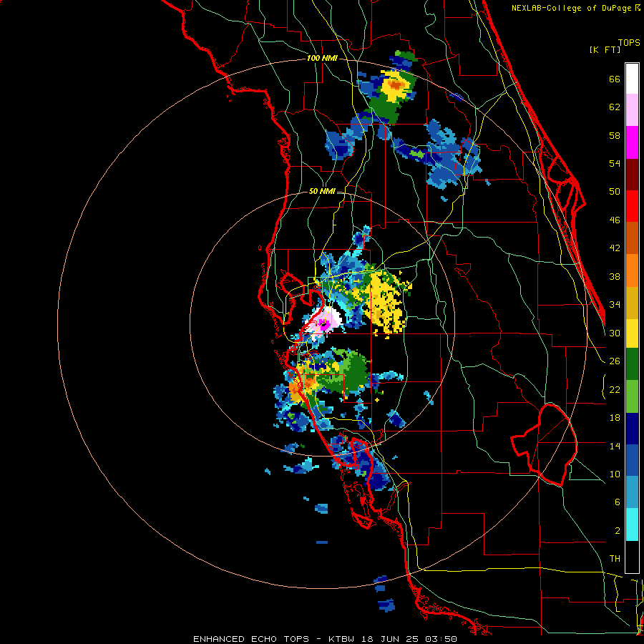Click the 18 value on the legend
The image size is (644, 644).
(615, 418)
